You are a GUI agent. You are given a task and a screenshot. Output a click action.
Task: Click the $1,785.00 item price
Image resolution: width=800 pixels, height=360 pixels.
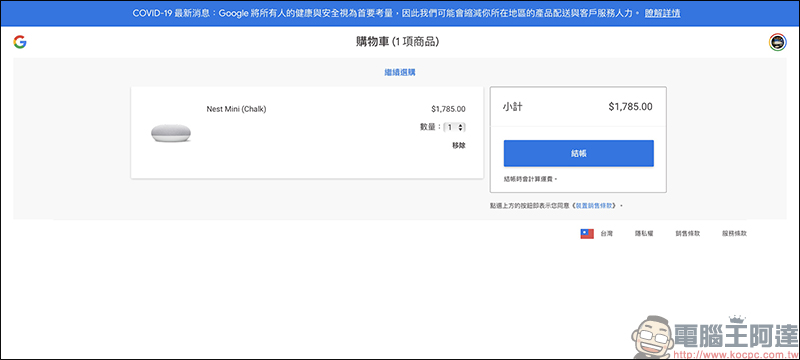click(x=448, y=109)
